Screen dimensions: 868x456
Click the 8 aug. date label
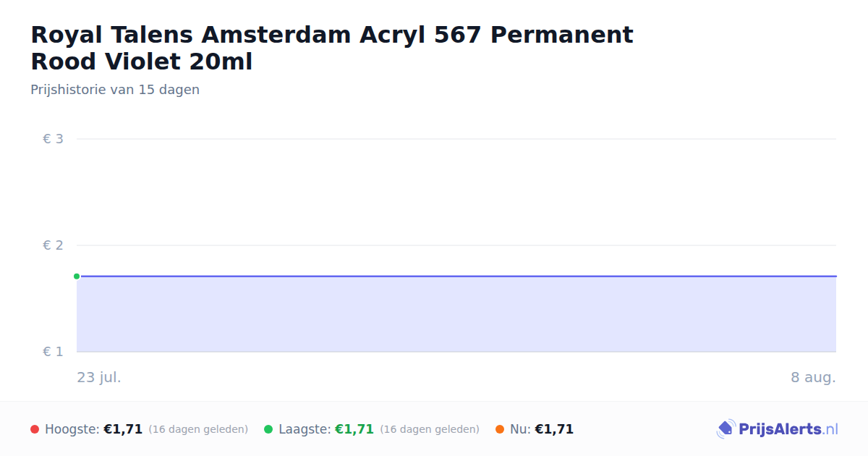pos(813,377)
